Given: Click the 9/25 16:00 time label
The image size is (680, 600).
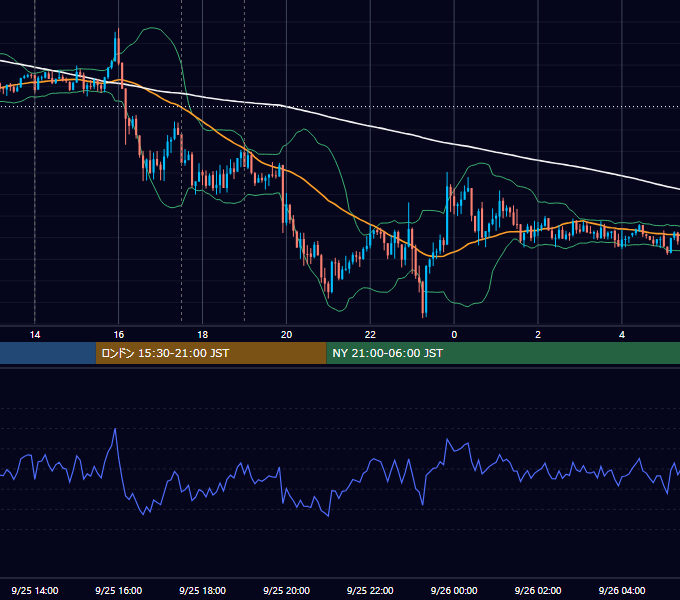Looking at the screenshot, I should 118,590.
